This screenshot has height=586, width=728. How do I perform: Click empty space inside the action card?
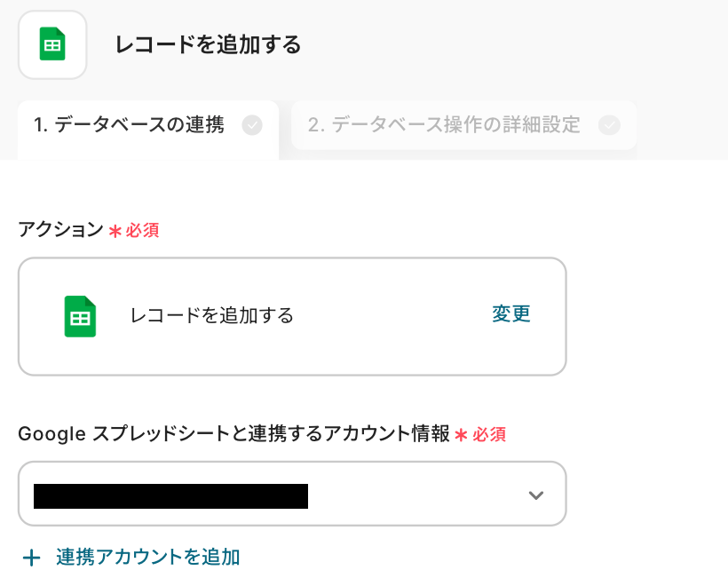391,346
